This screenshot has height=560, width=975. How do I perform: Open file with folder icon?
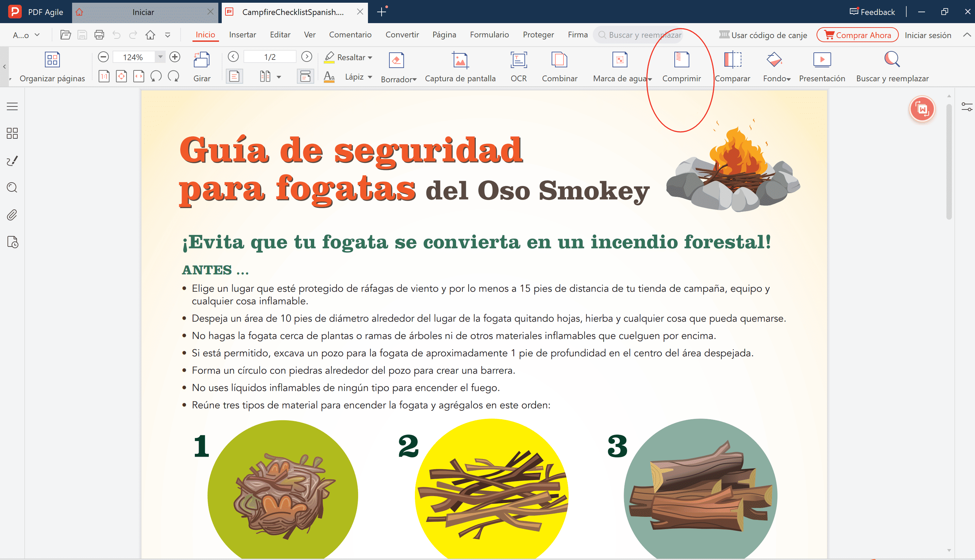66,35
